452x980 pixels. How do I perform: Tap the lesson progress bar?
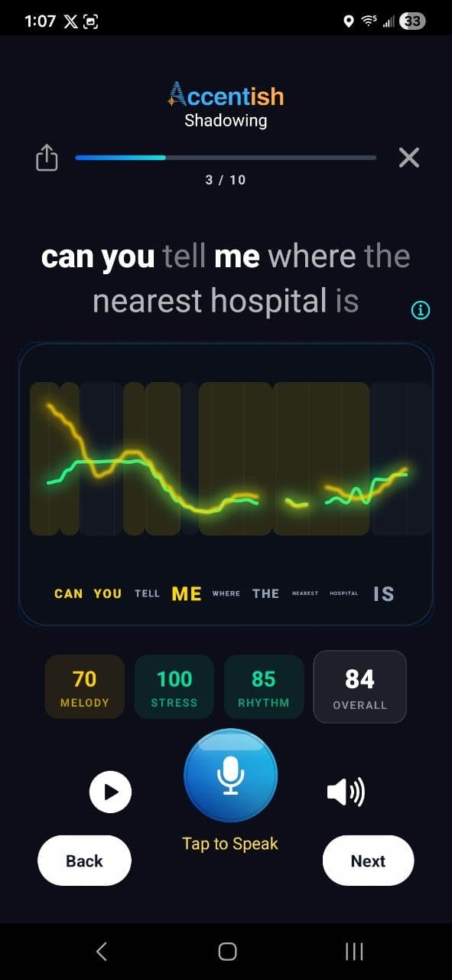[226, 157]
